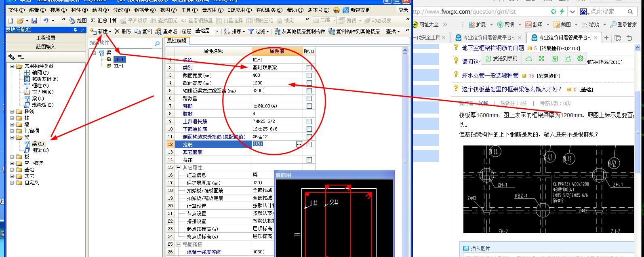The height and width of the screenshot is (257, 644).
Task: Toggle 附加 checkbox for 上部通长筋 row
Action: tap(309, 121)
